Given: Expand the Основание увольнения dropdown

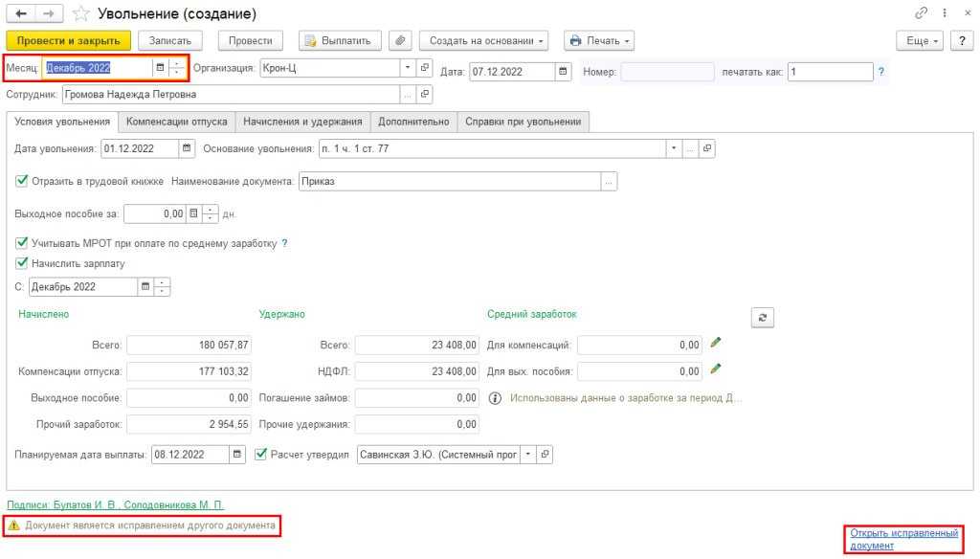Looking at the screenshot, I should pyautogui.click(x=674, y=148).
